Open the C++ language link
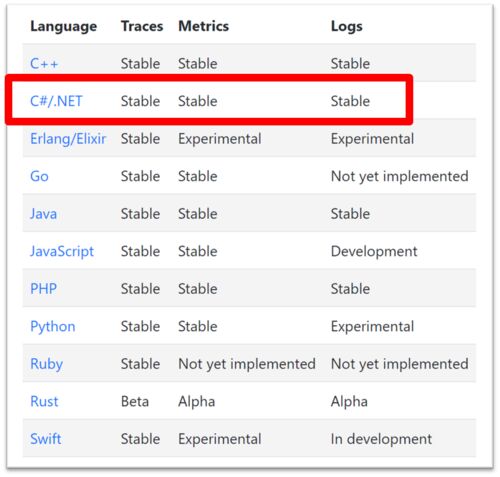 [44, 63]
